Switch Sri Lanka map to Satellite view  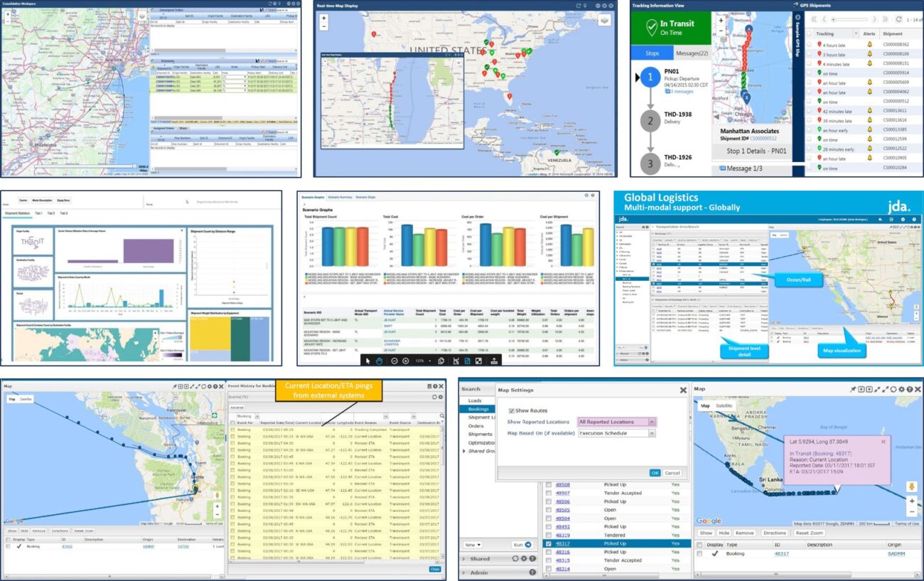click(x=724, y=406)
